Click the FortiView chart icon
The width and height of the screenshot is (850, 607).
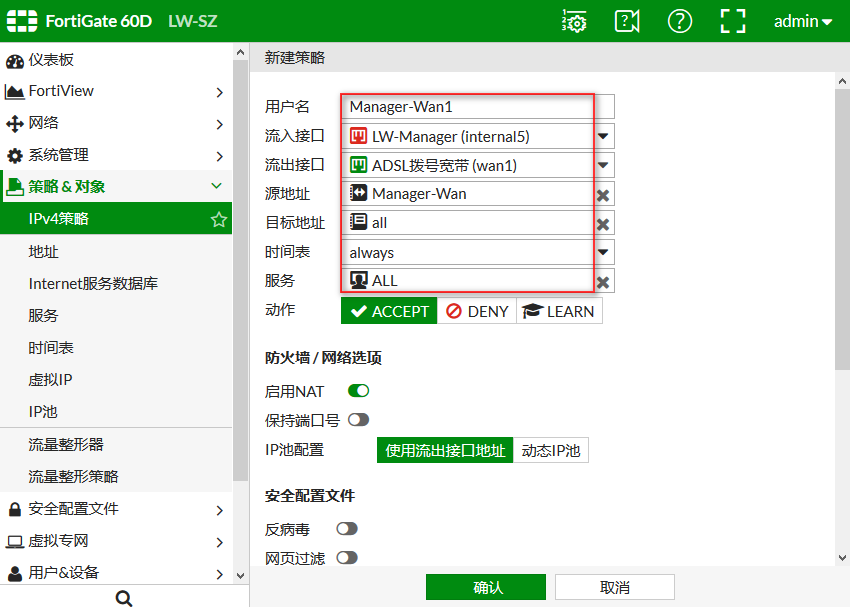15,92
